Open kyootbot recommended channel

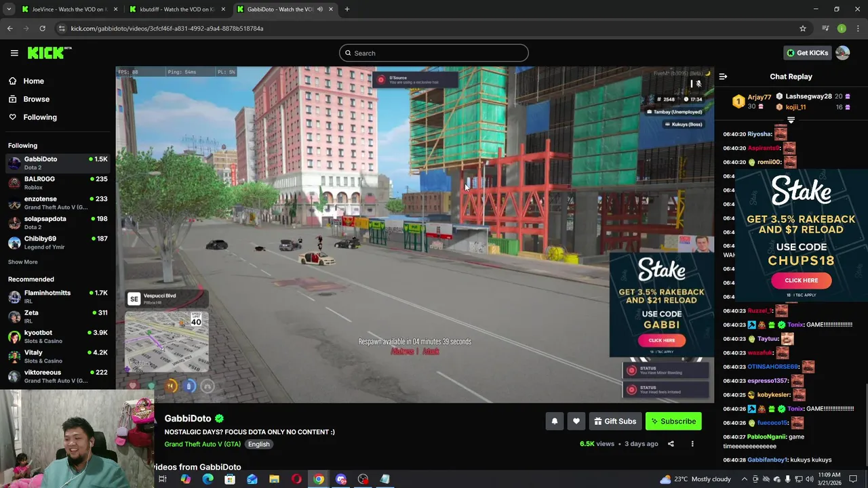click(58, 336)
